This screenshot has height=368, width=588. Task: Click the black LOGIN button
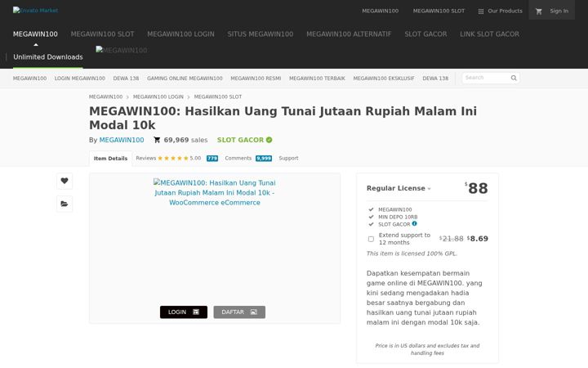[184, 312]
